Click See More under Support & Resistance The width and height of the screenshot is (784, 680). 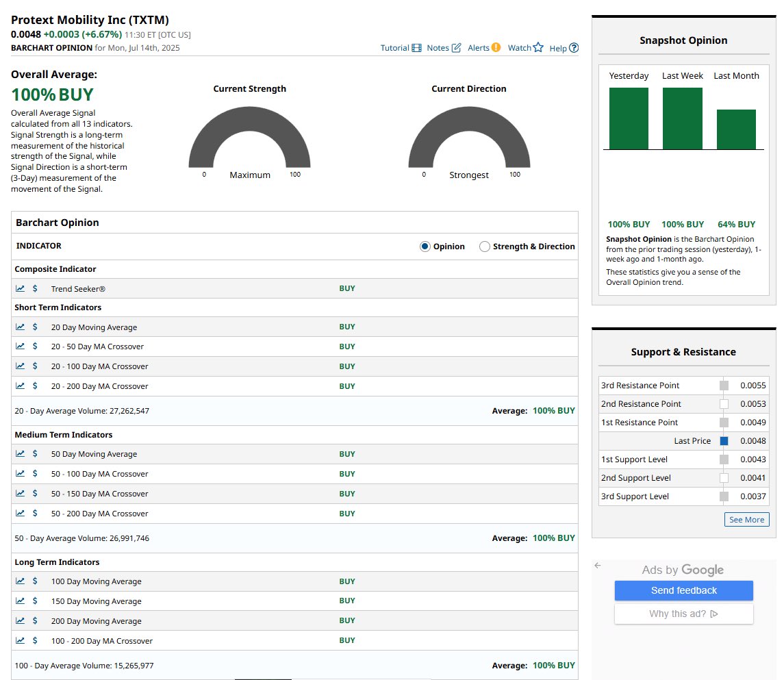[x=746, y=520]
